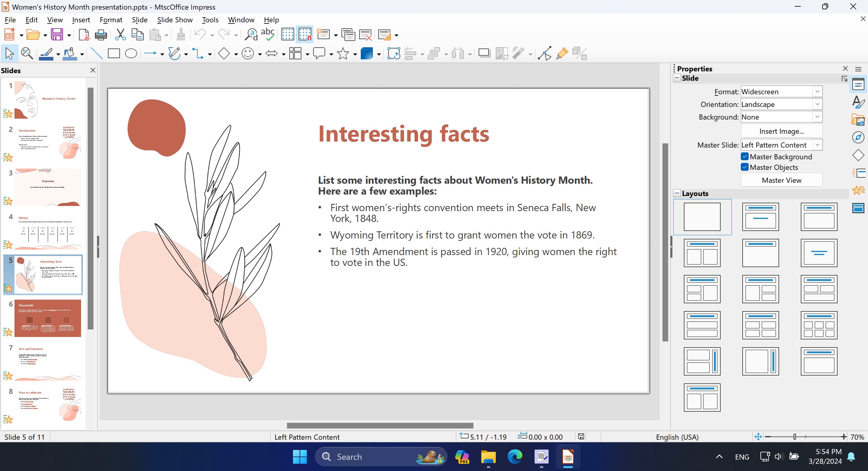Open the Format dropdown showing Widescreen
The width and height of the screenshot is (868, 471).
coord(817,91)
